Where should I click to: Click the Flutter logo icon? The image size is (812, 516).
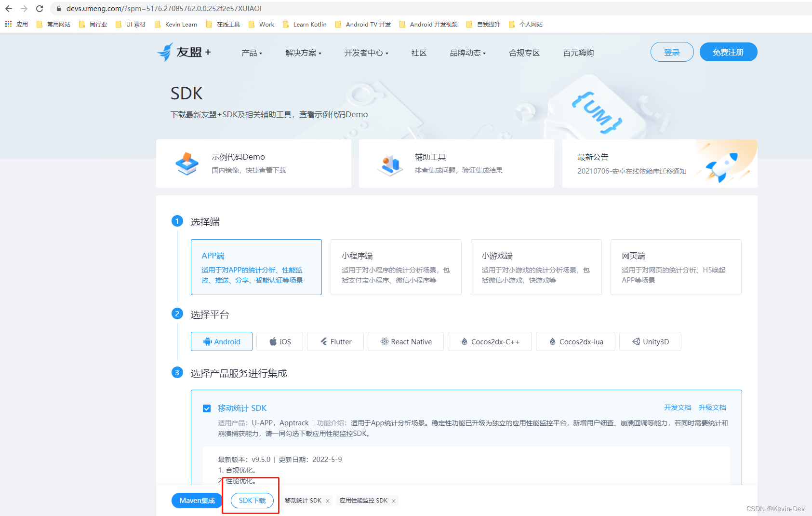coord(324,341)
